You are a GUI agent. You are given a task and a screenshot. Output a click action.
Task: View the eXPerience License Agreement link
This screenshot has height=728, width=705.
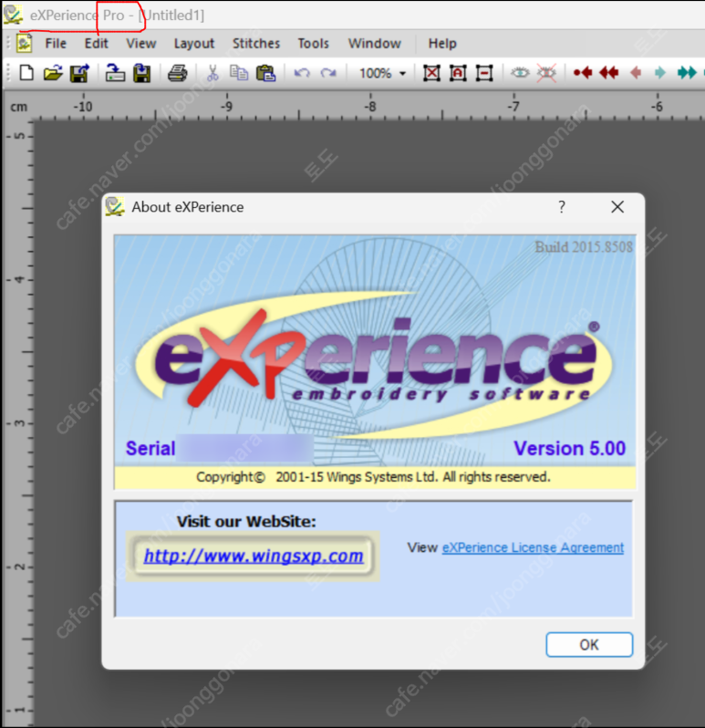[533, 548]
